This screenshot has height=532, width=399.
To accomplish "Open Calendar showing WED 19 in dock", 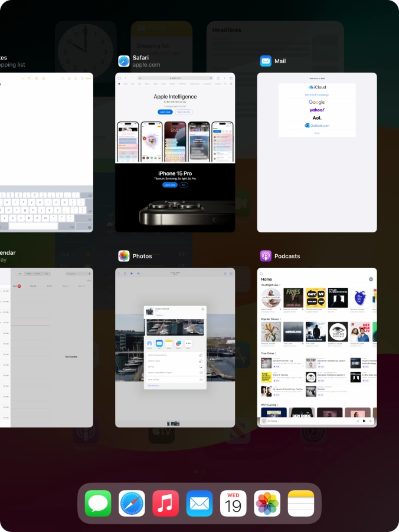I will point(233,504).
